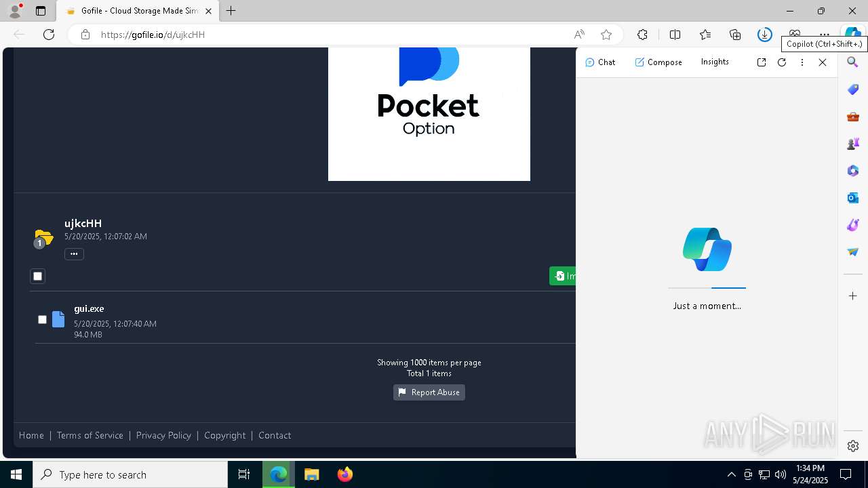The height and width of the screenshot is (488, 868).
Task: Open the Extensions puzzle icon
Action: pyautogui.click(x=642, y=35)
